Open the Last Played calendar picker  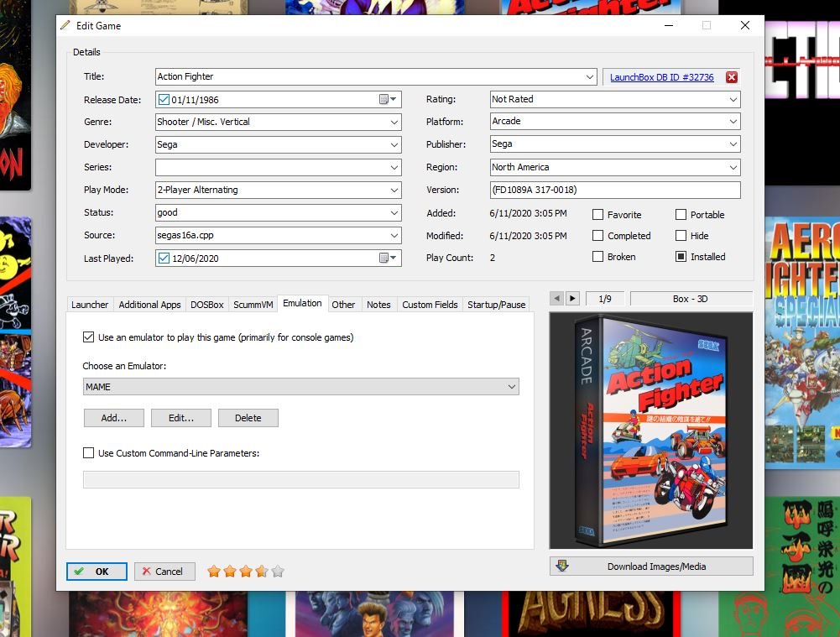[388, 258]
